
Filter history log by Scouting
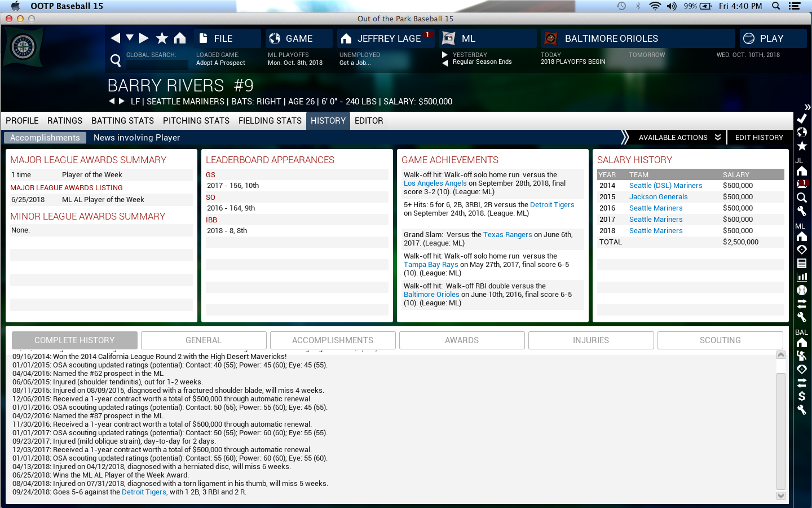720,340
